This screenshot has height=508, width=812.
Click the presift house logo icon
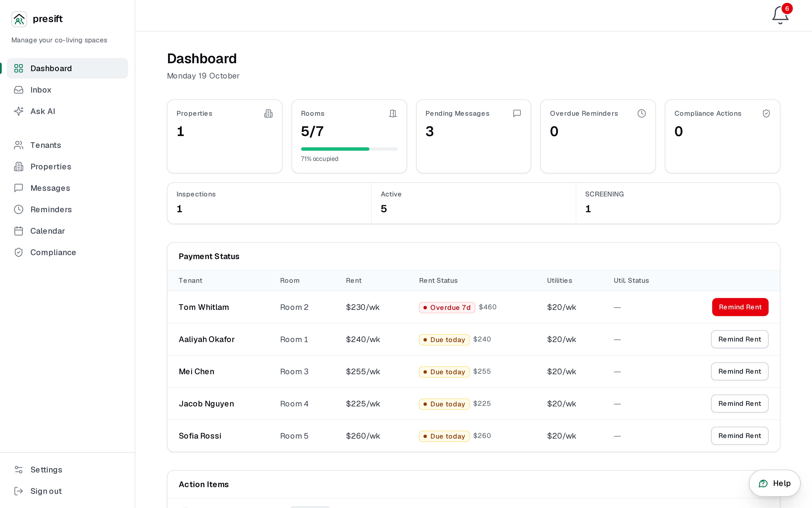(19, 19)
